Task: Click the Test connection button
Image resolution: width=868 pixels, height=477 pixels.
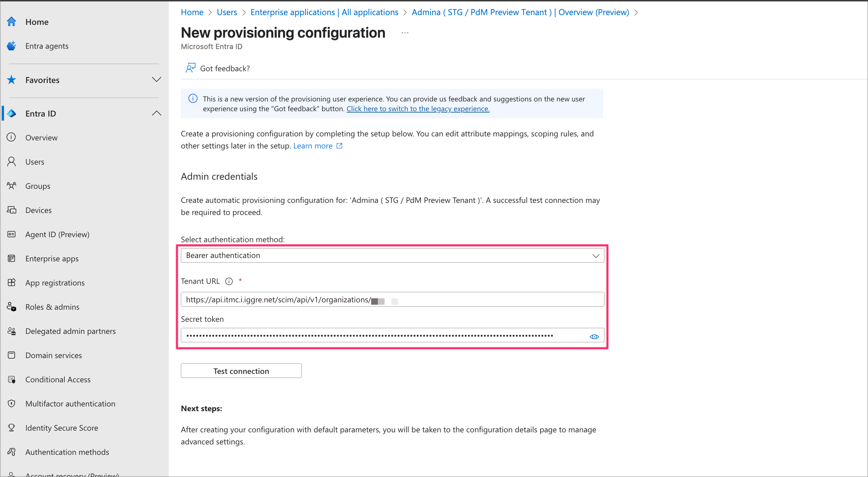Action: (241, 371)
